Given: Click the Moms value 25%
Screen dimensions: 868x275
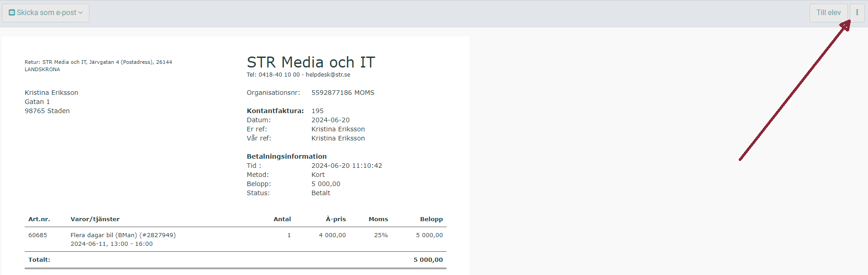Looking at the screenshot, I should point(381,235).
